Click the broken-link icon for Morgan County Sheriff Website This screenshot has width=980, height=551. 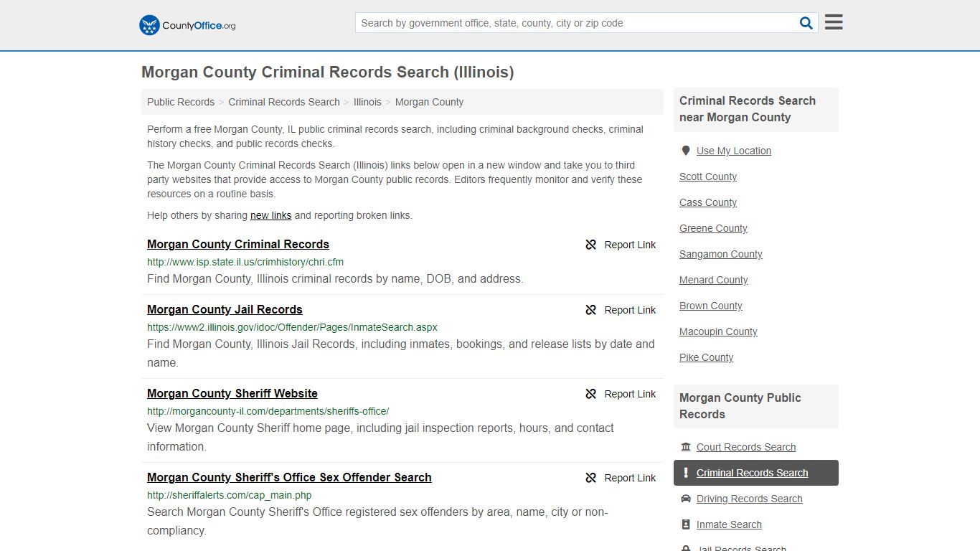[591, 394]
